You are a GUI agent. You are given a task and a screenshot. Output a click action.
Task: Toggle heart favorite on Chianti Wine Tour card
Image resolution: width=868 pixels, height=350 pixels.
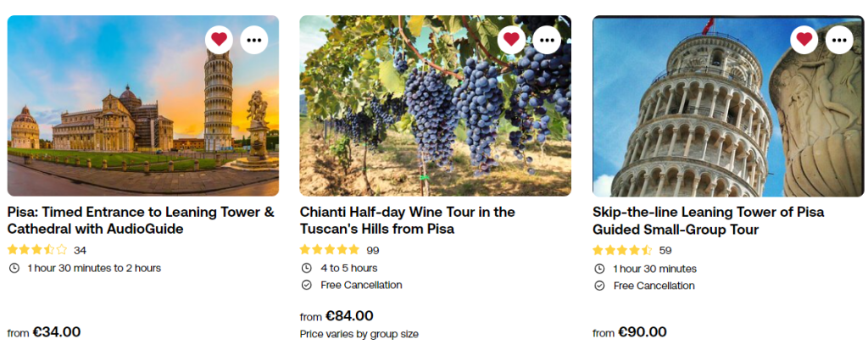tap(511, 39)
